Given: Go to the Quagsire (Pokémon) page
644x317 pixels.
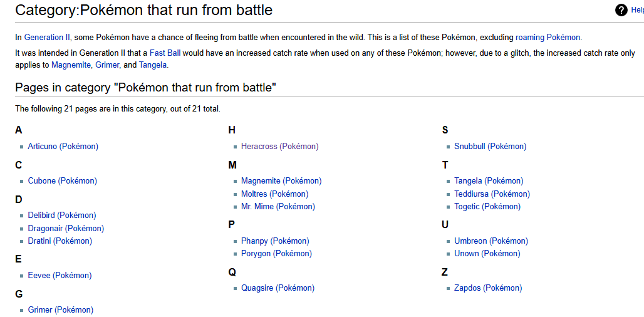Looking at the screenshot, I should point(278,288).
